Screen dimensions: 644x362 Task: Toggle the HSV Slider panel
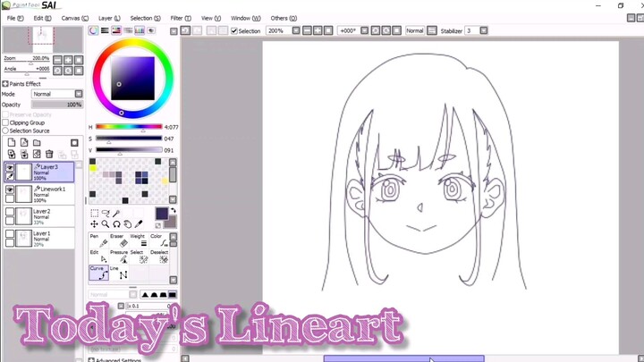(116, 30)
